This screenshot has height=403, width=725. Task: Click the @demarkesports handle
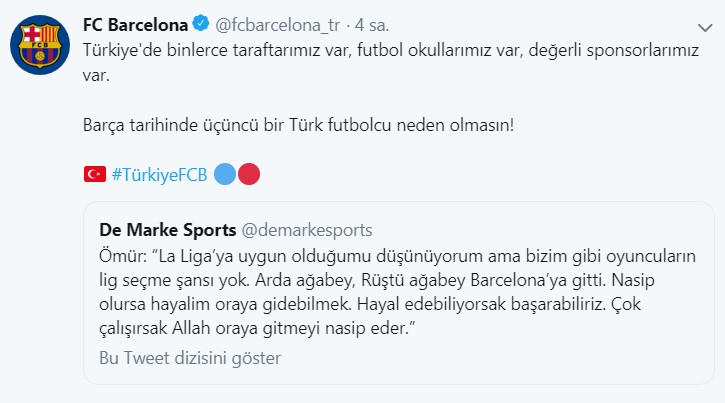(307, 228)
